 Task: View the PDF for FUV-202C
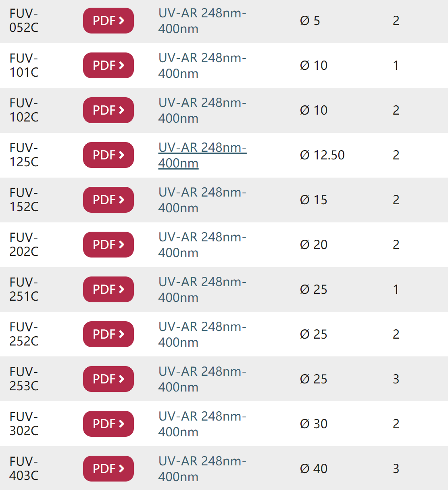(x=108, y=245)
